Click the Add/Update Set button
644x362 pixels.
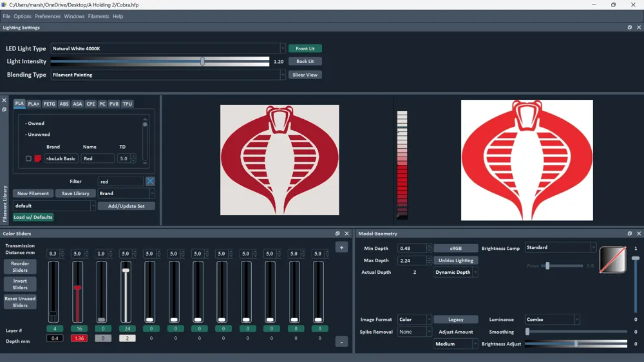click(x=126, y=206)
